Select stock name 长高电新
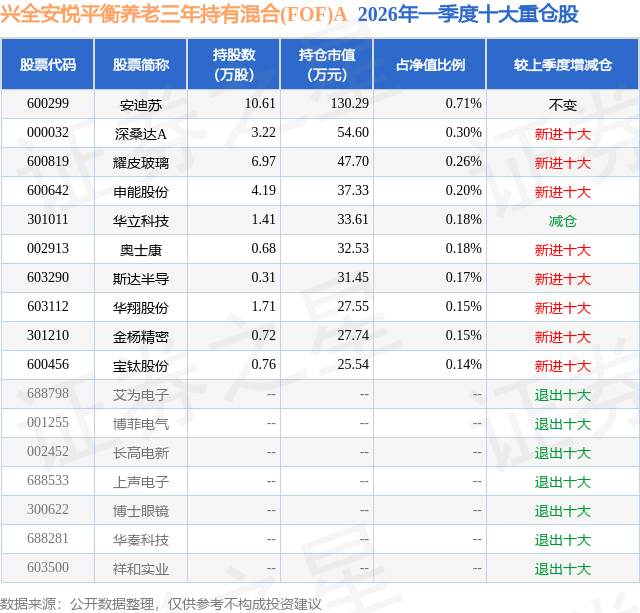Screen dimensions: 640x613 141,453
